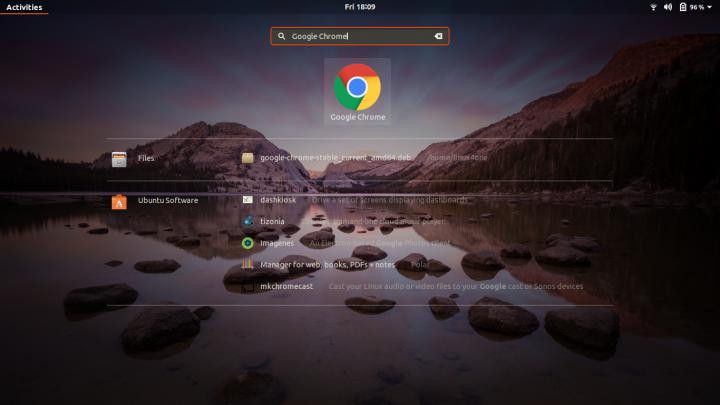
Task: Open the Fri 18:09 clock calendar menu
Action: (359, 7)
